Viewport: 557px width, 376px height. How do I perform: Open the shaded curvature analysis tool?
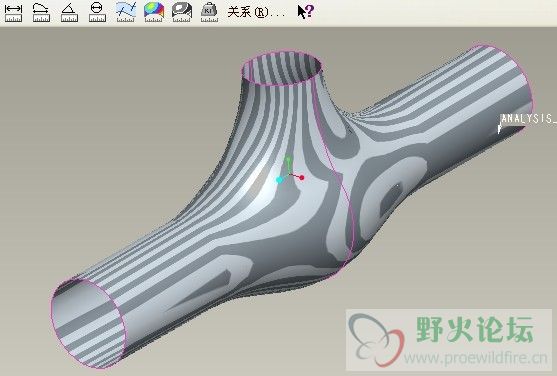154,12
